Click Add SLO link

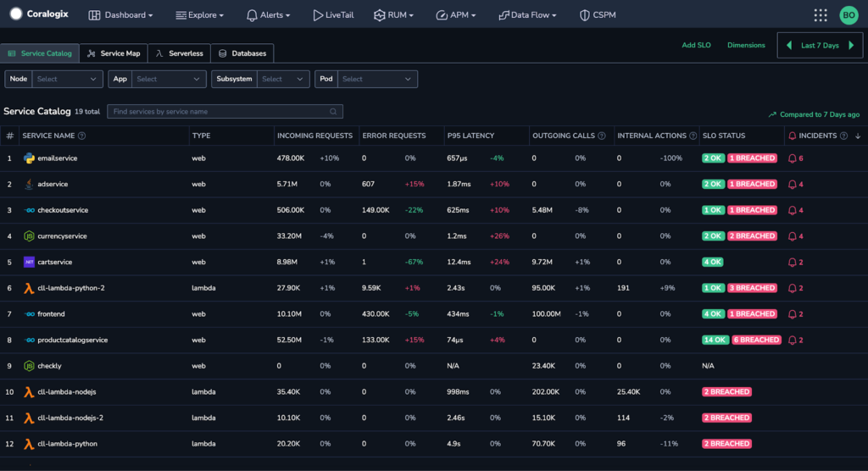coord(696,46)
